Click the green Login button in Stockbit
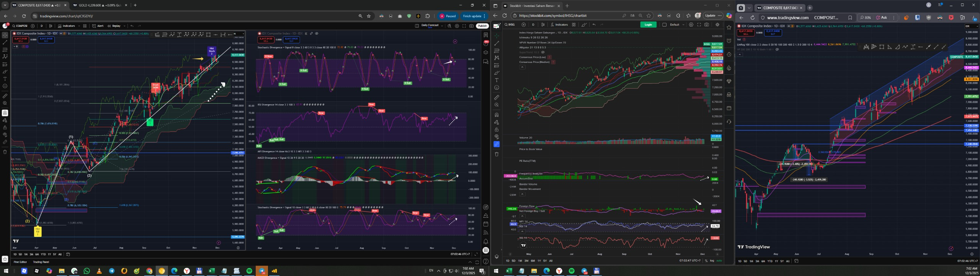The height and width of the screenshot is (276, 980). click(x=648, y=25)
